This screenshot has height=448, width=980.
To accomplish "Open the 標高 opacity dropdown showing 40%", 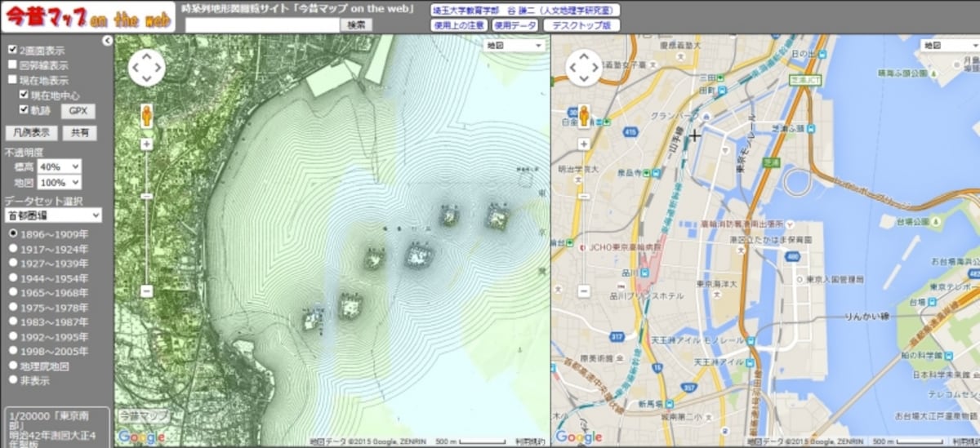I will (60, 166).
